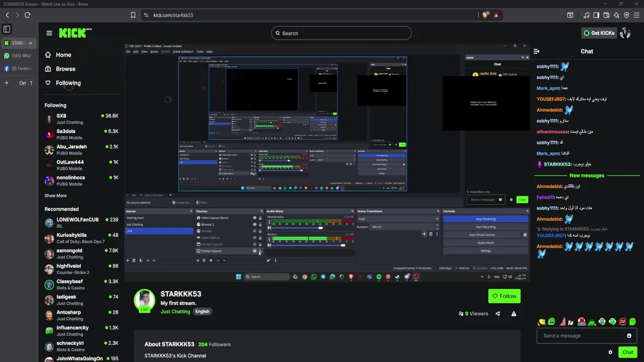Insert the angry red face emote
The height and width of the screenshot is (362, 644).
pyautogui.click(x=622, y=322)
